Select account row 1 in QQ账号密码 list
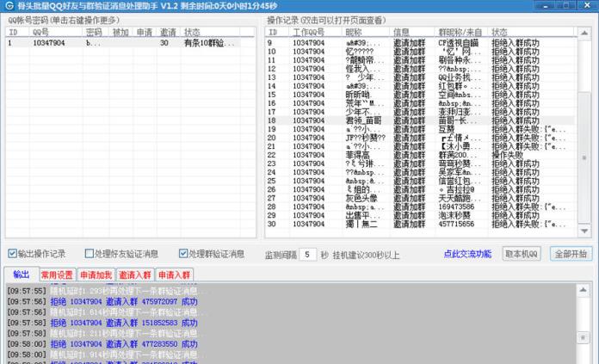This screenshot has width=599, height=364. coord(129,43)
